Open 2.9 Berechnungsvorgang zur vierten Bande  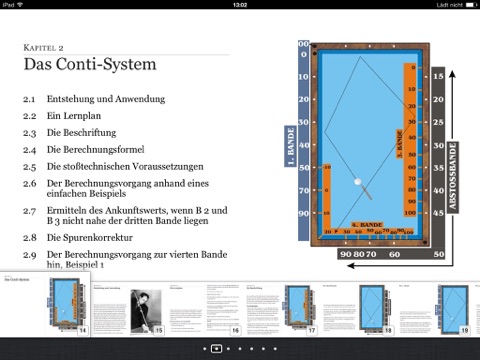point(125,259)
